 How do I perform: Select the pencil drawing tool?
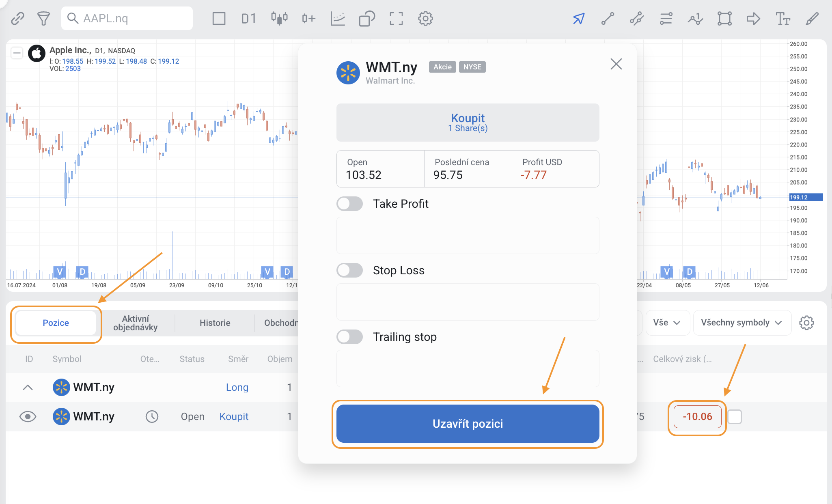click(812, 18)
